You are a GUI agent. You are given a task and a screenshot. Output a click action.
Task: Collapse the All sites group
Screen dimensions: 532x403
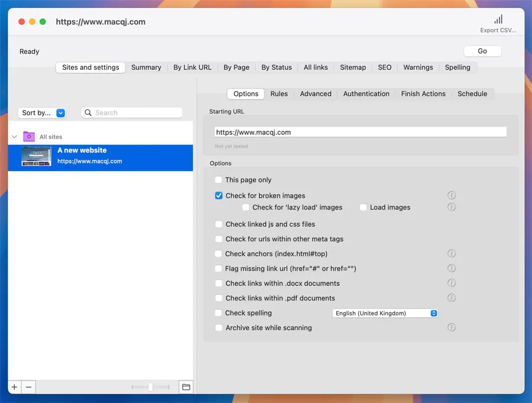15,137
